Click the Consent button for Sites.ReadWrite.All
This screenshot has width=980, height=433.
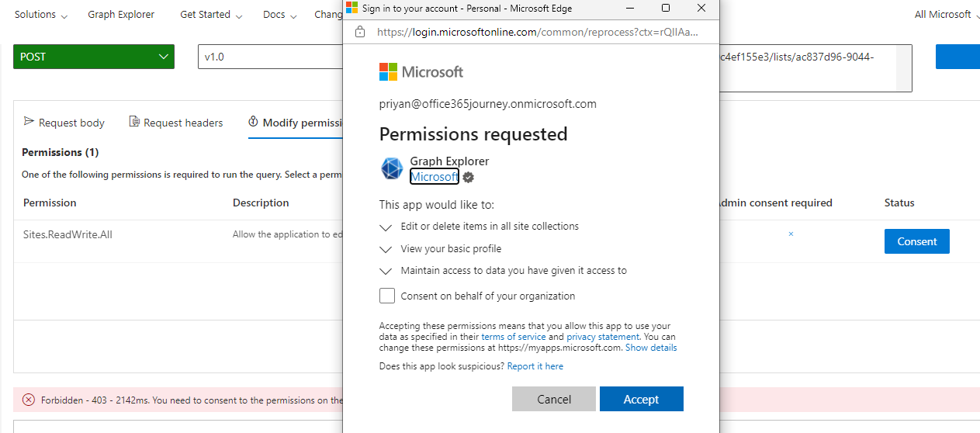pyautogui.click(x=917, y=241)
